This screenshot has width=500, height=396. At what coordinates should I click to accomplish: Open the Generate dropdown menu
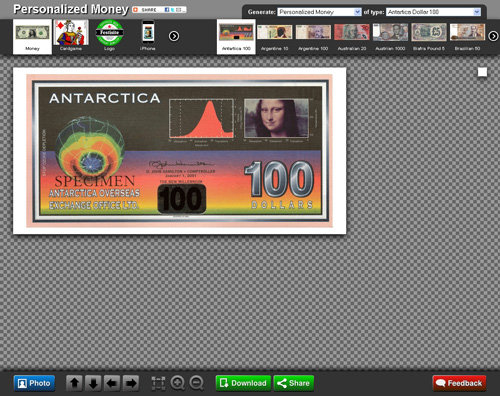point(319,12)
